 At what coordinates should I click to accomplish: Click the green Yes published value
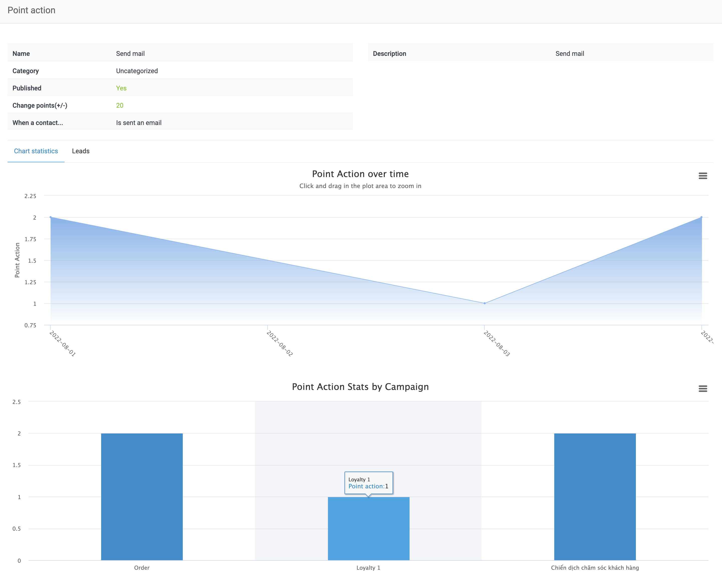(x=121, y=88)
